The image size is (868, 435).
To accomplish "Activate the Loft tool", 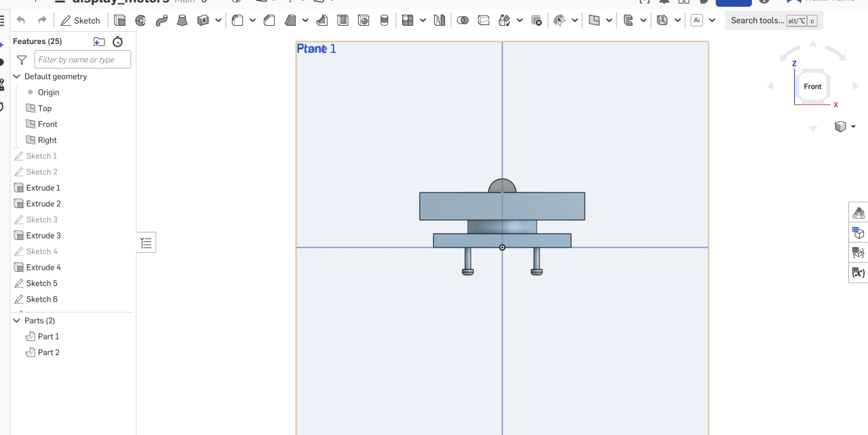I will click(x=182, y=20).
